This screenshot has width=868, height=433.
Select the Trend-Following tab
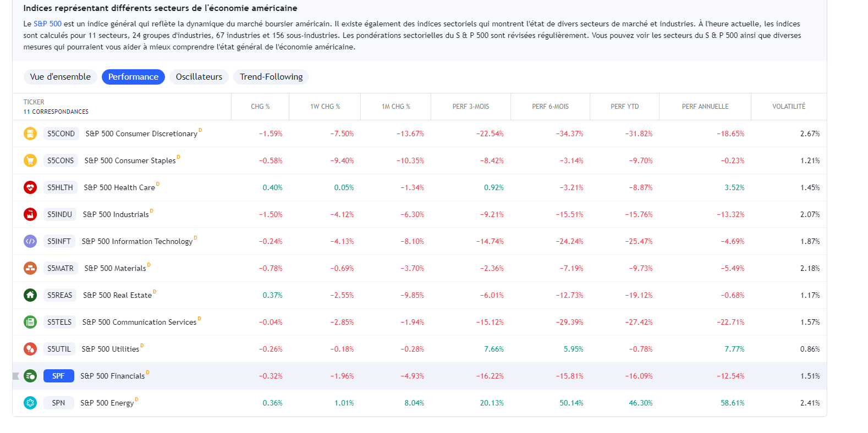pos(271,77)
